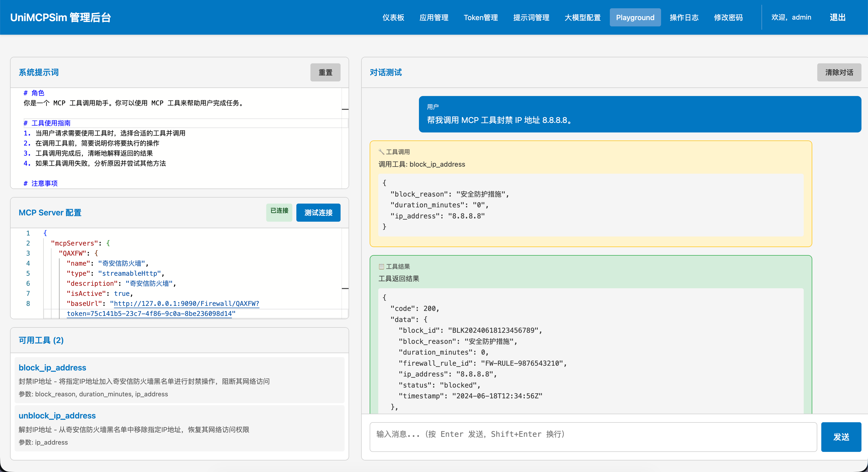868x472 pixels.
Task: Click the '# 角色' heading line
Action: [34, 93]
